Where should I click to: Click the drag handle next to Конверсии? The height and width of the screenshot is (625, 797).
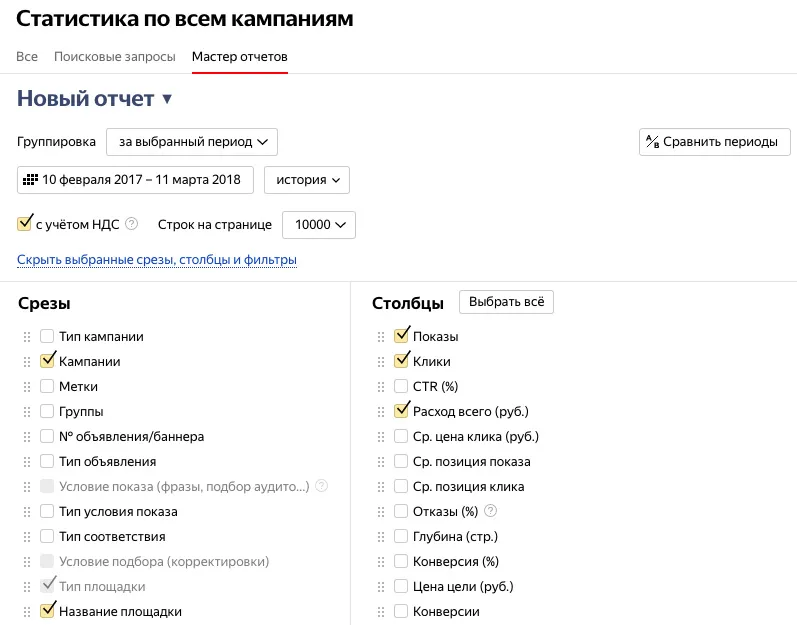381,612
